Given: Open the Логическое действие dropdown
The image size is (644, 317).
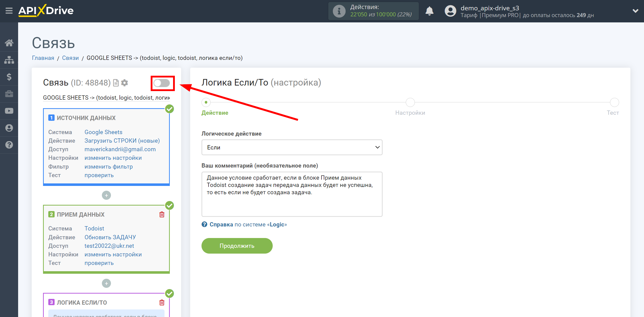Looking at the screenshot, I should [x=292, y=147].
